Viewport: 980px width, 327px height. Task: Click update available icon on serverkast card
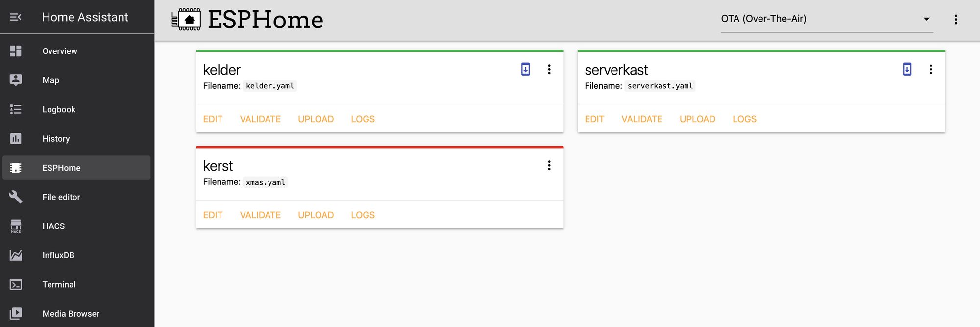(x=907, y=69)
